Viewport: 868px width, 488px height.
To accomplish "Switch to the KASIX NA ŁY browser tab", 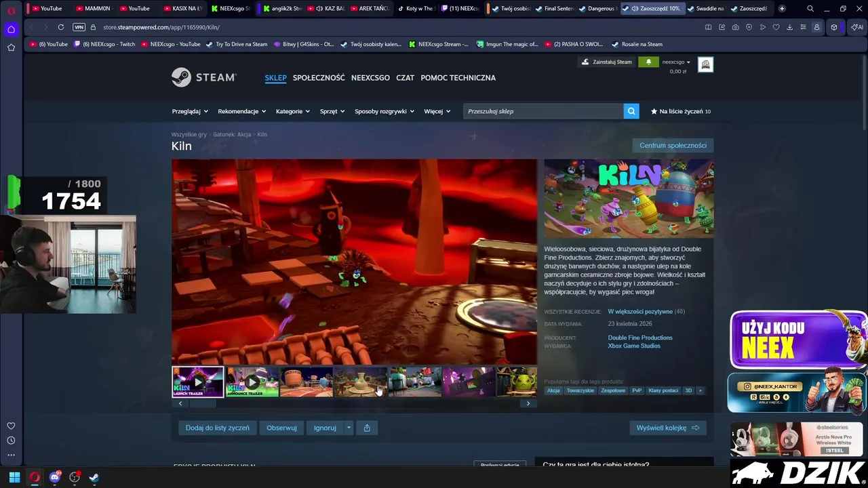I will (183, 9).
